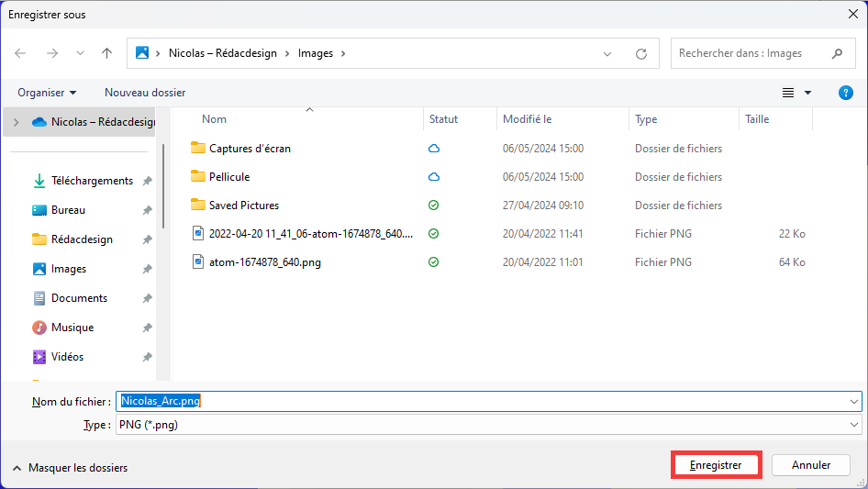868x489 pixels.
Task: Click pin icon next to Bureau
Action: (x=147, y=210)
